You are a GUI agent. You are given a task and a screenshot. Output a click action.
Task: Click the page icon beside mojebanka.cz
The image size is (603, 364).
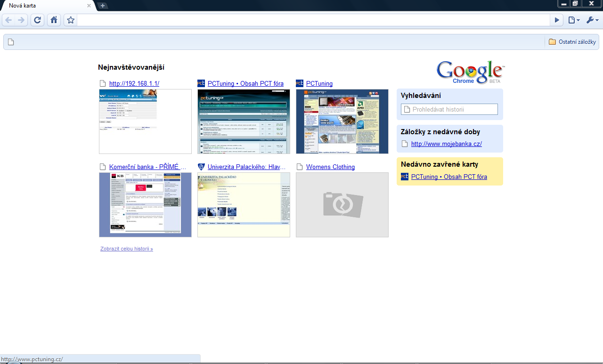tap(404, 144)
